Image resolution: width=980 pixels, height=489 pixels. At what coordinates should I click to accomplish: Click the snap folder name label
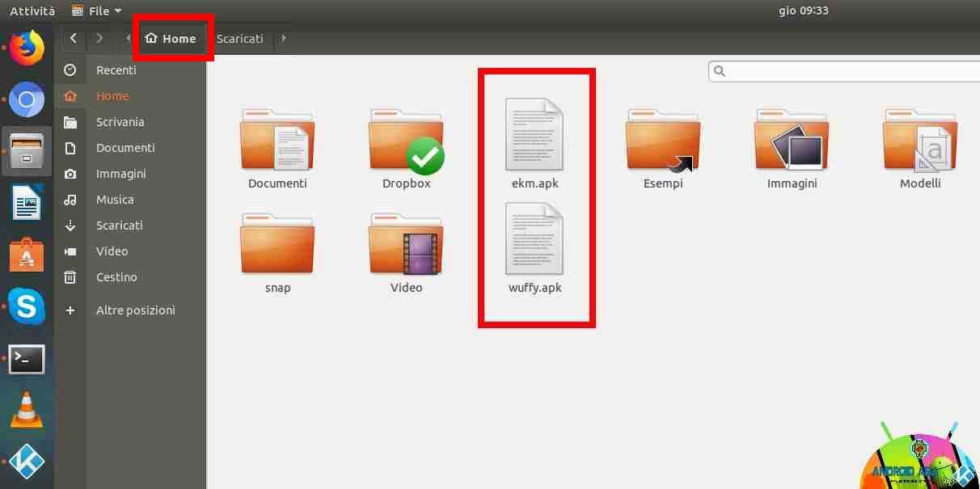[277, 288]
